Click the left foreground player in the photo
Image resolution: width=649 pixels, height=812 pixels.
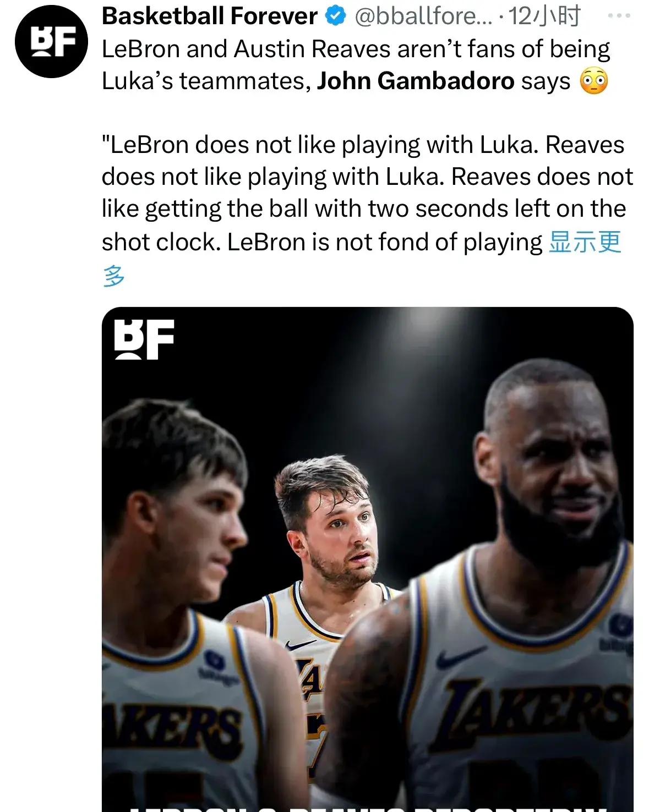tap(176, 550)
